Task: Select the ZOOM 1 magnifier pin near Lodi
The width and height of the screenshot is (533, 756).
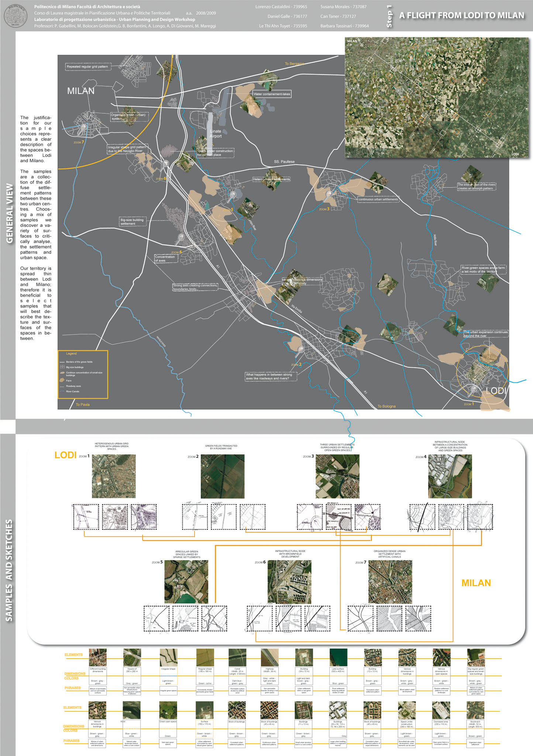Action: 473,391
